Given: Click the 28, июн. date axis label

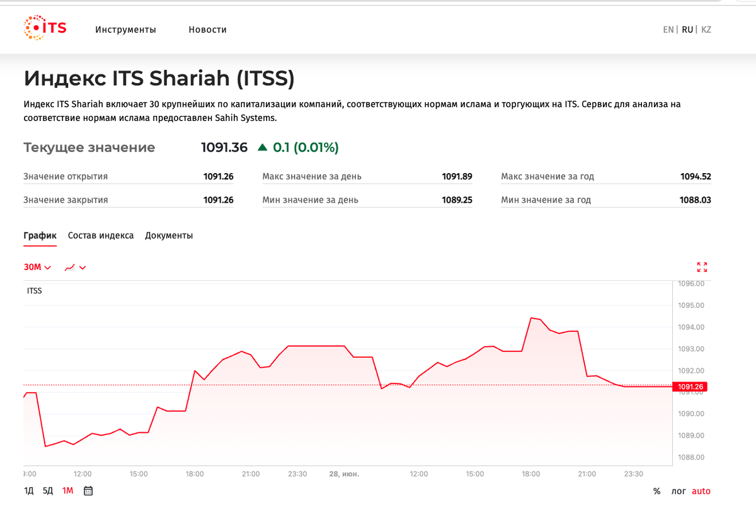Looking at the screenshot, I should (344, 473).
